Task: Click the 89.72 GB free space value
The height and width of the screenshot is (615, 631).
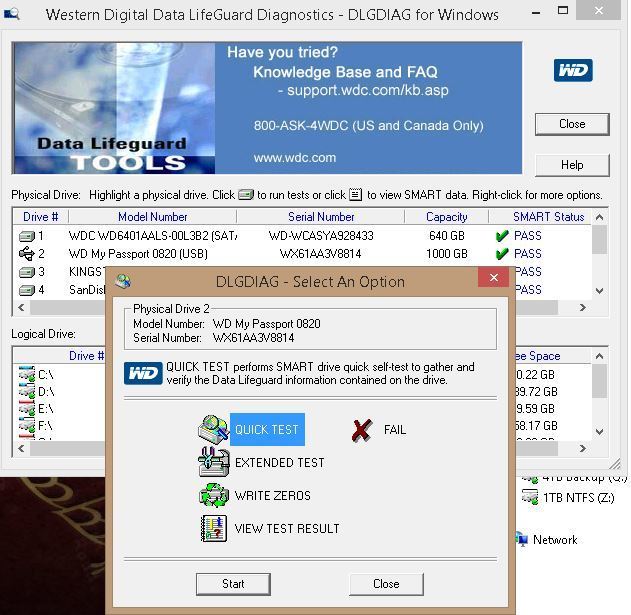Action: [x=536, y=392]
